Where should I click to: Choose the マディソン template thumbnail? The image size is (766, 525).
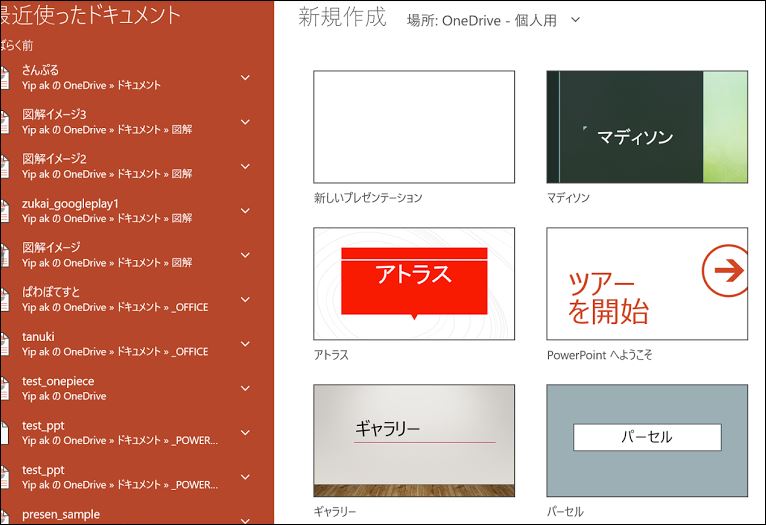[647, 127]
